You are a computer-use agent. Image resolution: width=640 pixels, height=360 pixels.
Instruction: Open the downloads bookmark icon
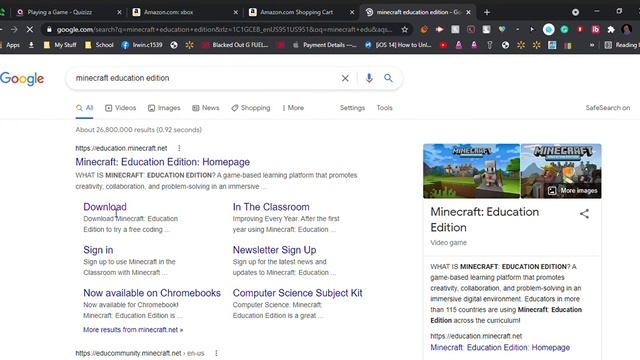click(x=31, y=45)
